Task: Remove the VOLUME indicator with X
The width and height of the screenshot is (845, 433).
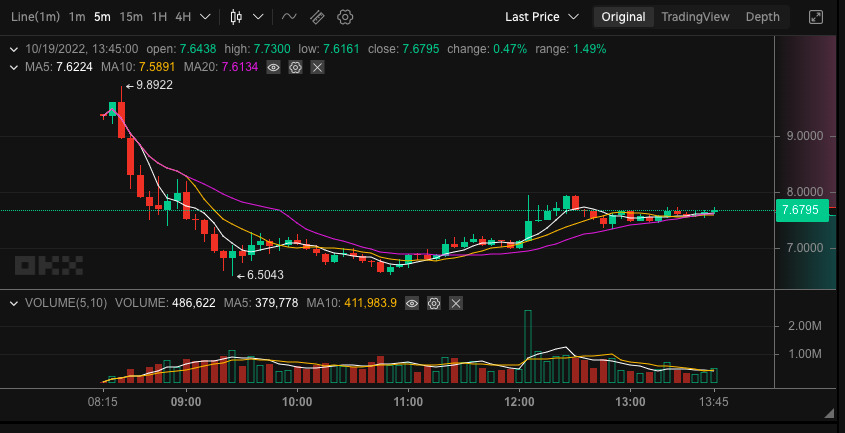Action: tap(456, 303)
